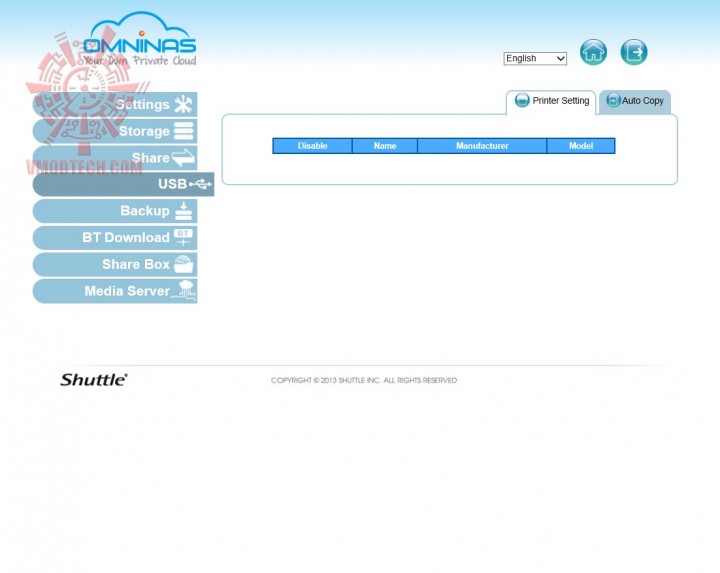Screen dimensions: 720x573
Task: Switch to the Auto Copy tab
Action: [635, 101]
